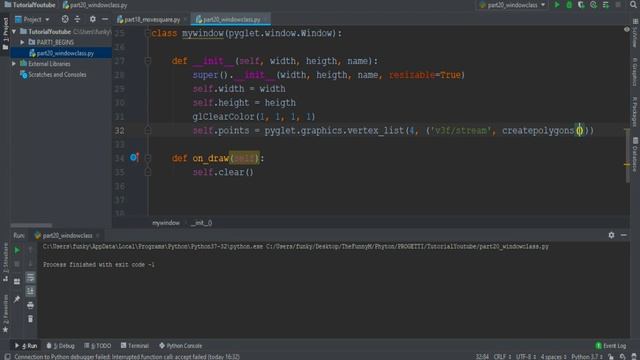Expand the PARTI_BEGINS folder
The image size is (640, 360).
[x=22, y=42]
